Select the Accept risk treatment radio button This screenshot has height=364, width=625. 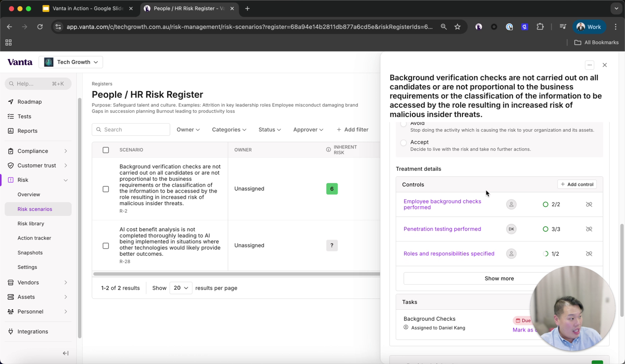(403, 143)
